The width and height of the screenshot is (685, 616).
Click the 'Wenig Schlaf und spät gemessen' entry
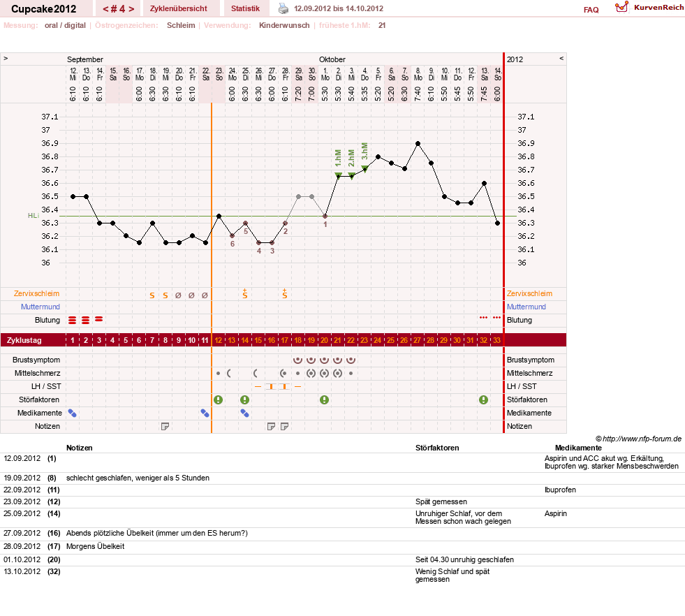[x=452, y=575]
